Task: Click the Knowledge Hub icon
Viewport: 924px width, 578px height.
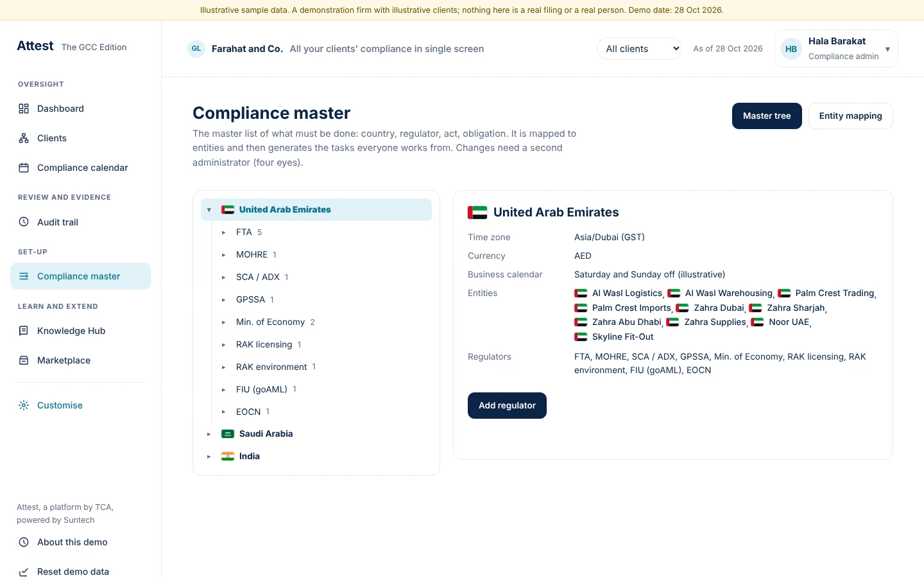Action: point(24,331)
